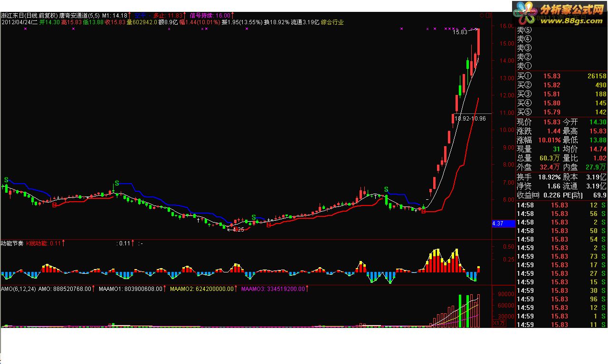Select the 浙江东日(日线.前复权) chart title
Screen dimensions: 608x364
[28, 16]
